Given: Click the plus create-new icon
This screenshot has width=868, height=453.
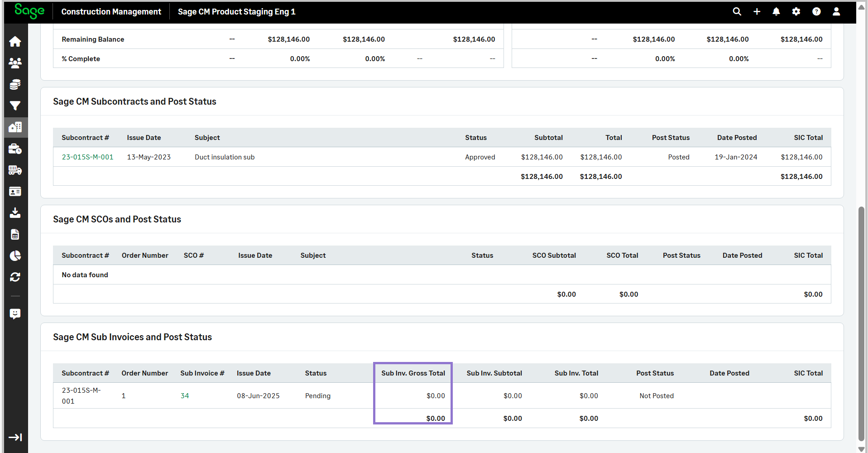Looking at the screenshot, I should 757,12.
